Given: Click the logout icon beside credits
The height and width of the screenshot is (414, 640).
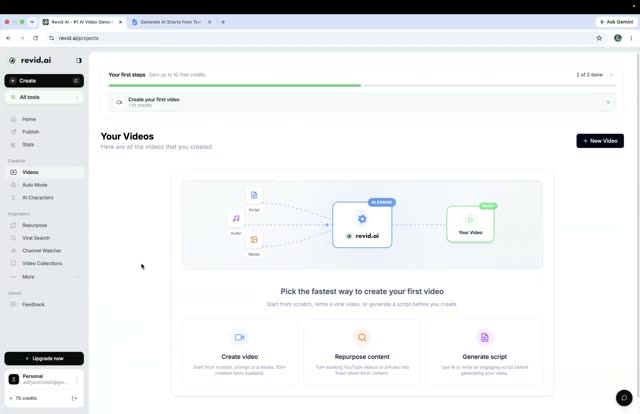Looking at the screenshot, I should click(74, 398).
